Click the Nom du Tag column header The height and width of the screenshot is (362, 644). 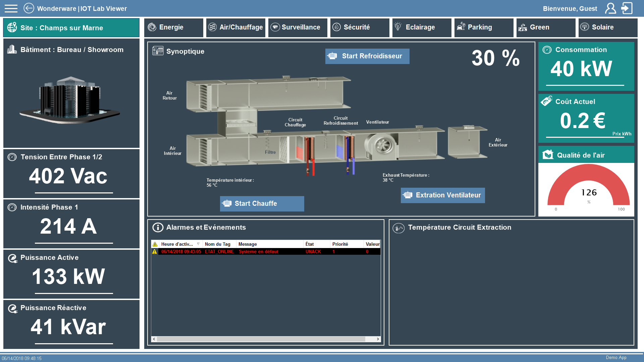click(219, 244)
